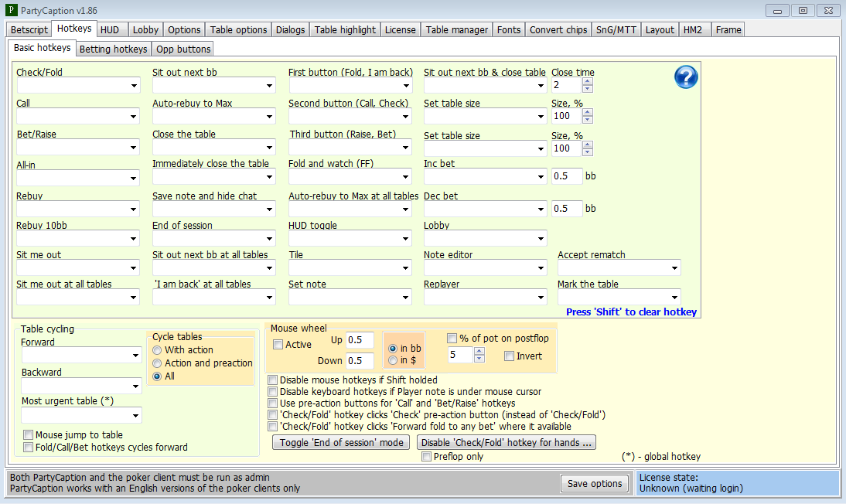The height and width of the screenshot is (504, 846).
Task: Decrease the first Size % stepper
Action: pyautogui.click(x=588, y=120)
